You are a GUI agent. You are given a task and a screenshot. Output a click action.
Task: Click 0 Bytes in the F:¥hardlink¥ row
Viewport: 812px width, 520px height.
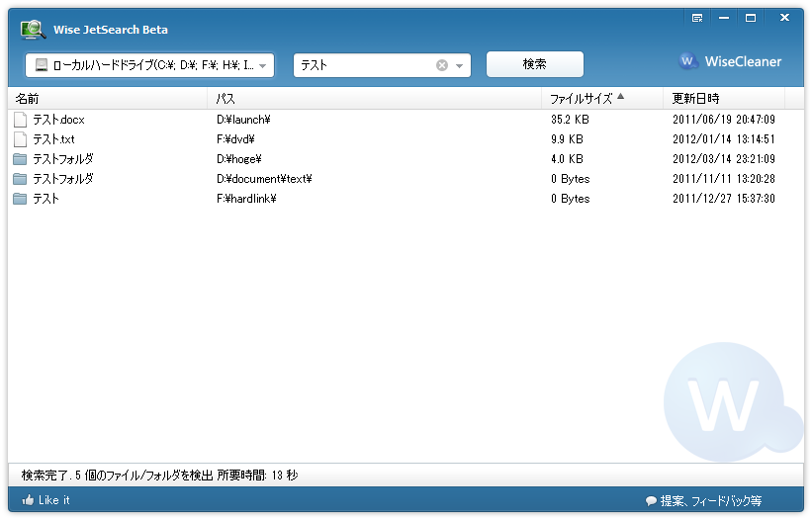click(x=570, y=199)
